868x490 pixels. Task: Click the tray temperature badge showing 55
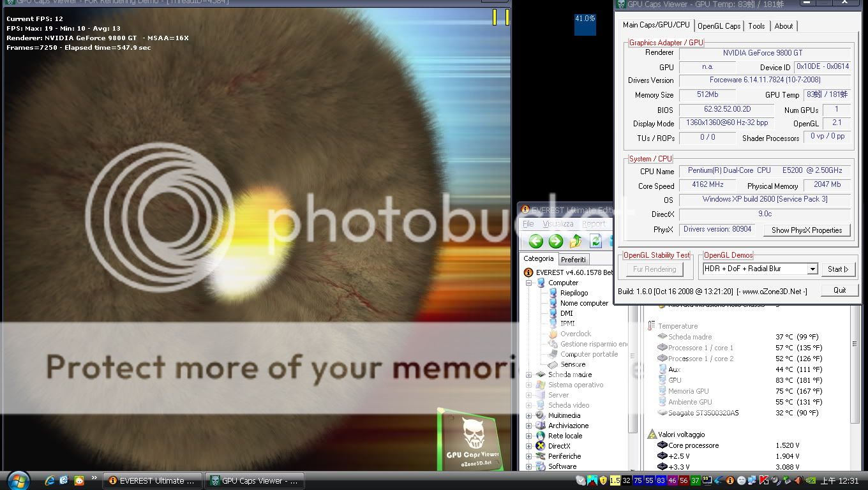click(650, 480)
